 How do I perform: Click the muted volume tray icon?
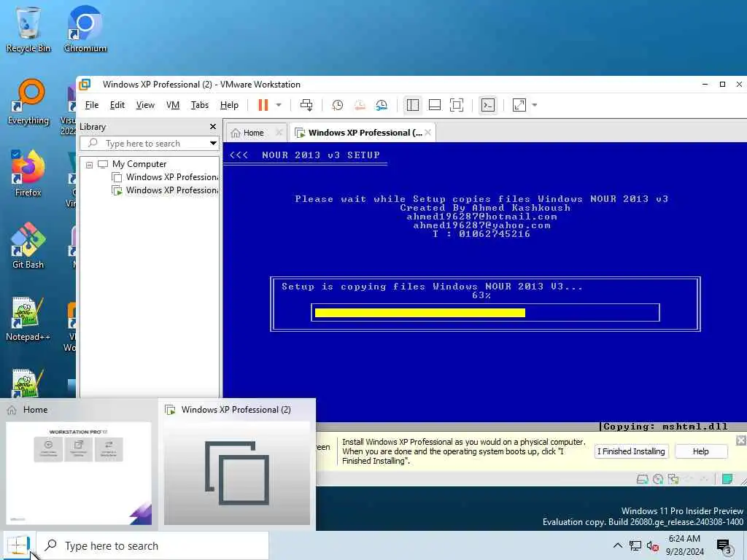(x=652, y=545)
